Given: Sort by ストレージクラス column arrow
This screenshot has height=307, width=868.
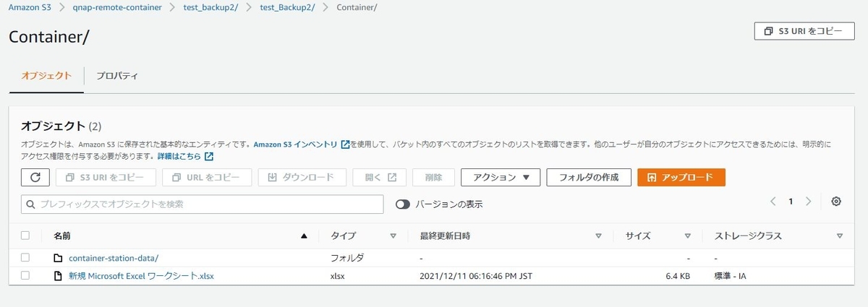Looking at the screenshot, I should pos(839,235).
